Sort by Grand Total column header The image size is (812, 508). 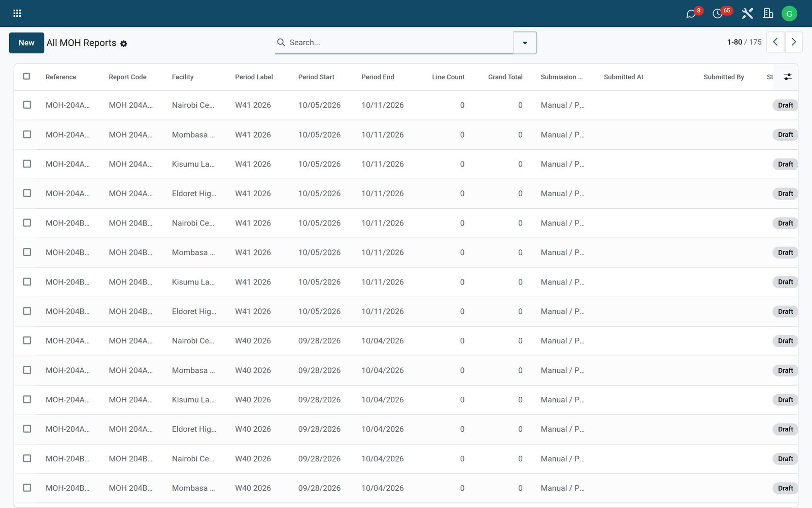505,77
